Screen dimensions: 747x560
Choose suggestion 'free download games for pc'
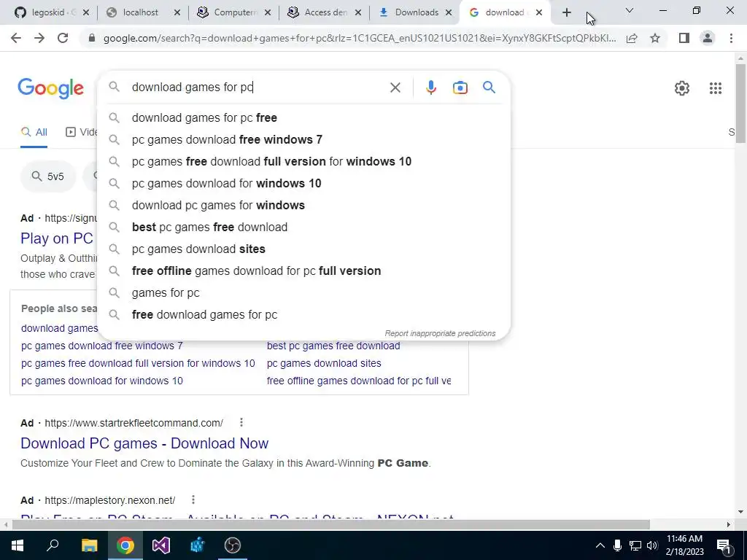(303, 315)
